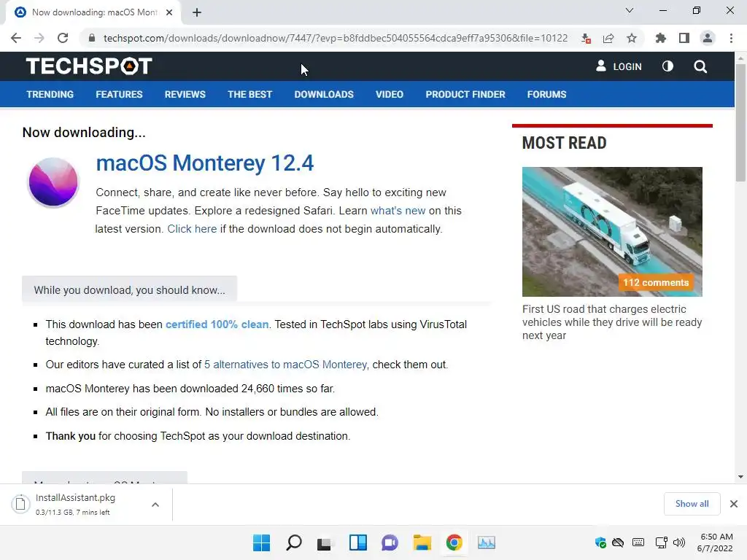Open the Video section

pyautogui.click(x=390, y=94)
